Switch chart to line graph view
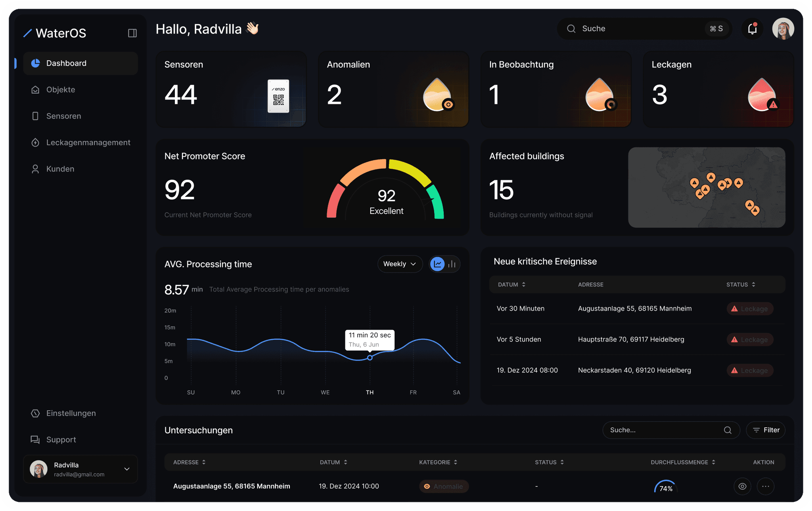Screen dimensions: 812x511 437,264
